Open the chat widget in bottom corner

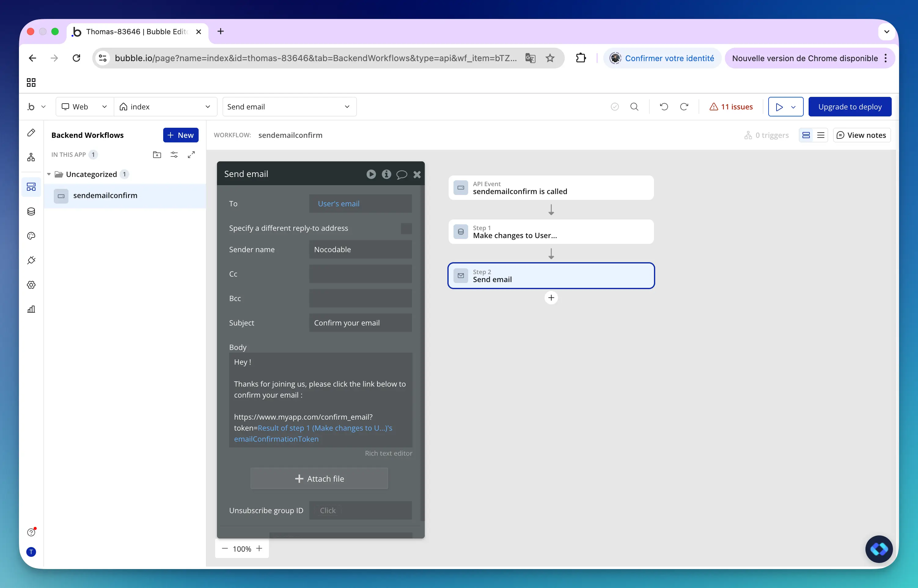pos(879,549)
